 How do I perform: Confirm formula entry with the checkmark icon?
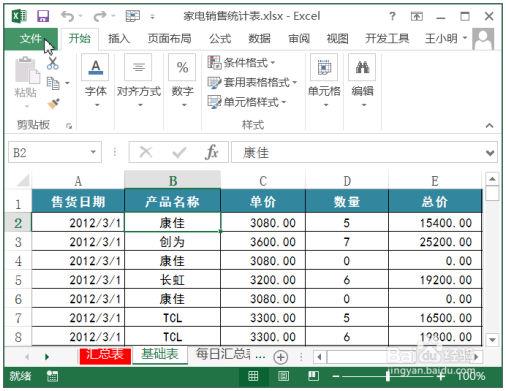tap(179, 153)
